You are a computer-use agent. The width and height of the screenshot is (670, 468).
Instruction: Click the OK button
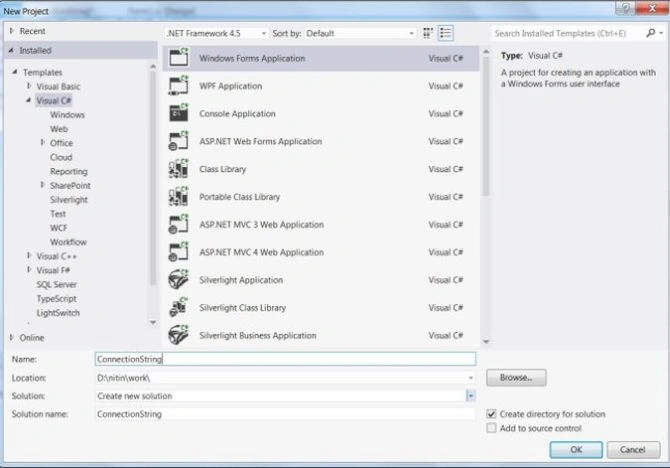(576, 450)
